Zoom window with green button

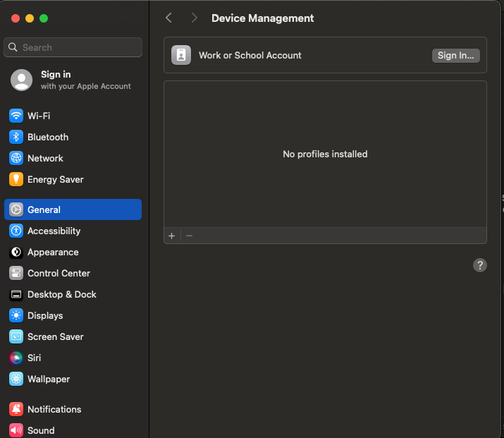coord(44,18)
